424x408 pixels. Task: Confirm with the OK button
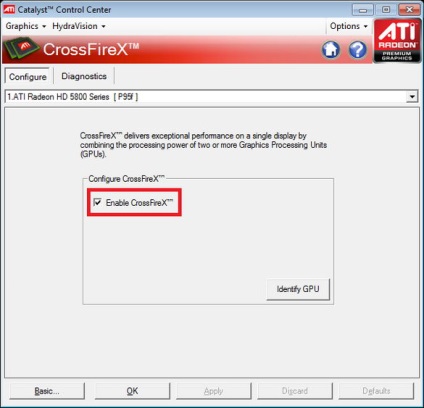[132, 391]
